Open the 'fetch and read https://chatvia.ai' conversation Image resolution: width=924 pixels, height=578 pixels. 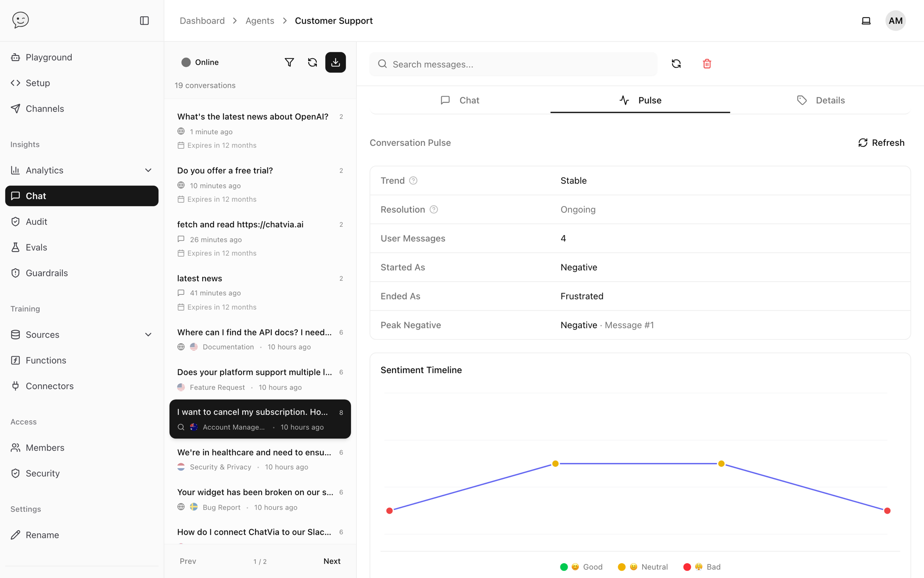click(x=260, y=238)
